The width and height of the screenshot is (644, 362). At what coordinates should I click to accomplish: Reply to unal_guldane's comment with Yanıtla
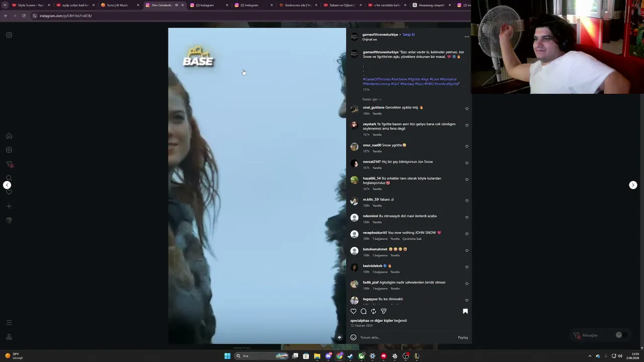pyautogui.click(x=377, y=114)
